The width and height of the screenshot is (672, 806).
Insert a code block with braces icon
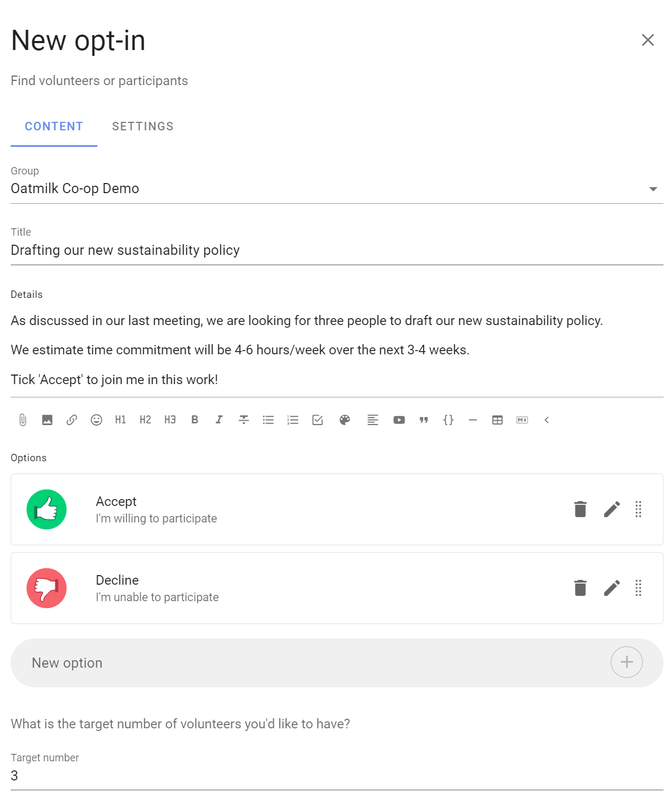pyautogui.click(x=449, y=420)
